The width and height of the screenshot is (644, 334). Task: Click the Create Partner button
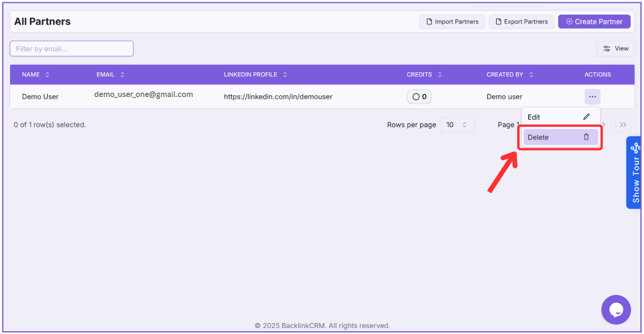[x=594, y=21]
